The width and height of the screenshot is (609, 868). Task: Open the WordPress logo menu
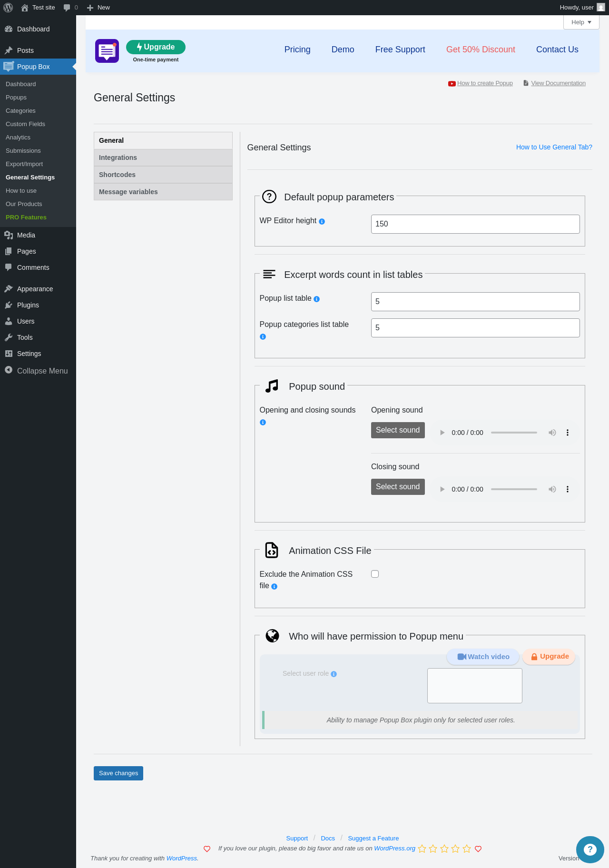pyautogui.click(x=8, y=8)
